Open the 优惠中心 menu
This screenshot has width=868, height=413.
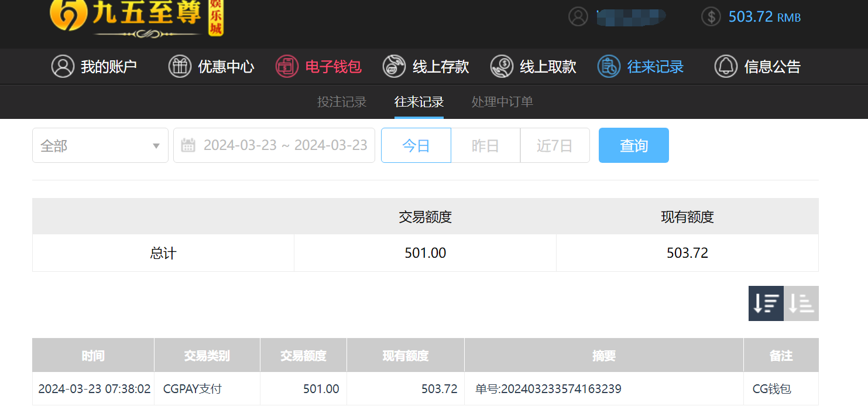(226, 67)
